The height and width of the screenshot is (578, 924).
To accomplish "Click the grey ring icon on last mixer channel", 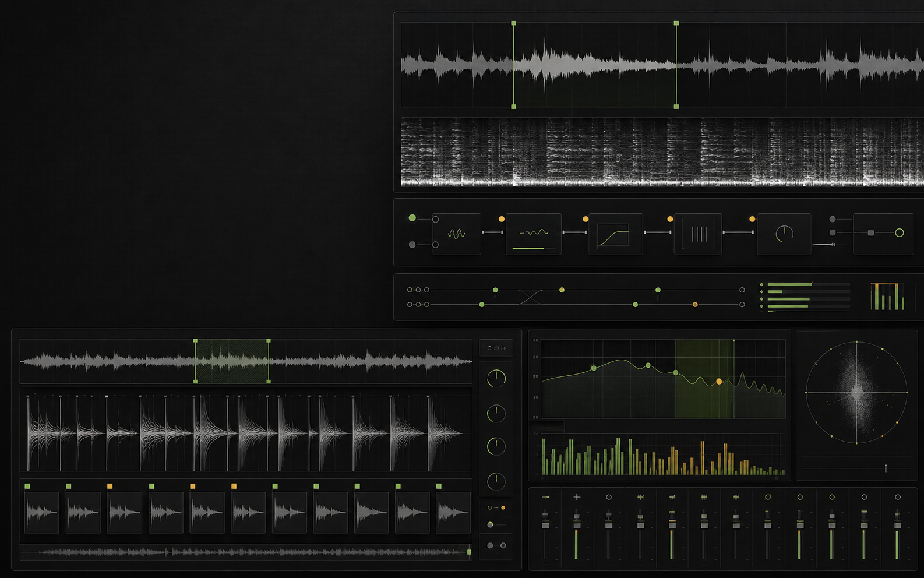I will (x=898, y=497).
